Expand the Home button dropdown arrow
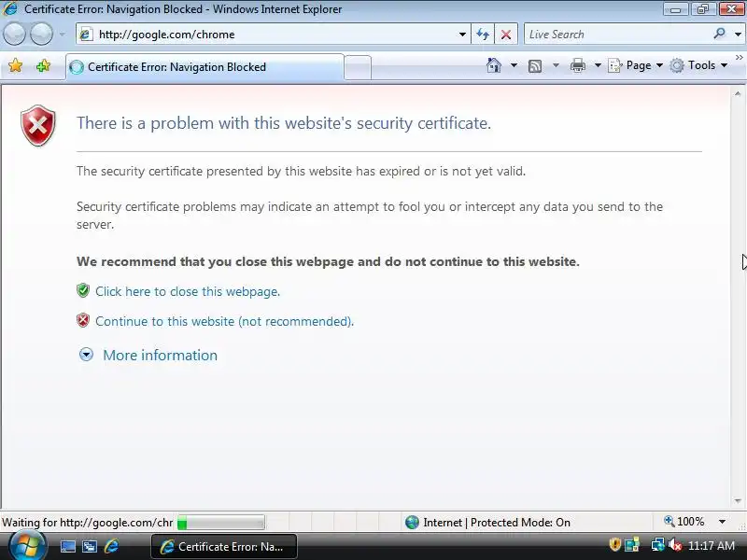747x560 pixels. (x=514, y=65)
